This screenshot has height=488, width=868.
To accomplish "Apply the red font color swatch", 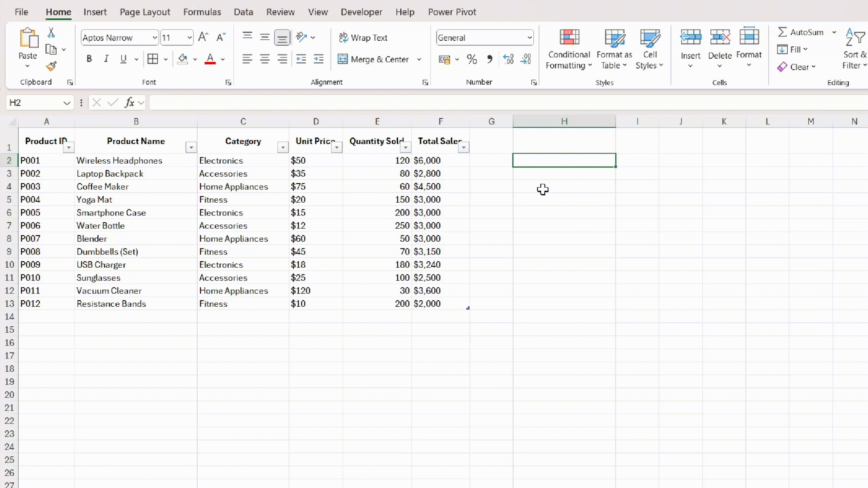I will coord(210,59).
